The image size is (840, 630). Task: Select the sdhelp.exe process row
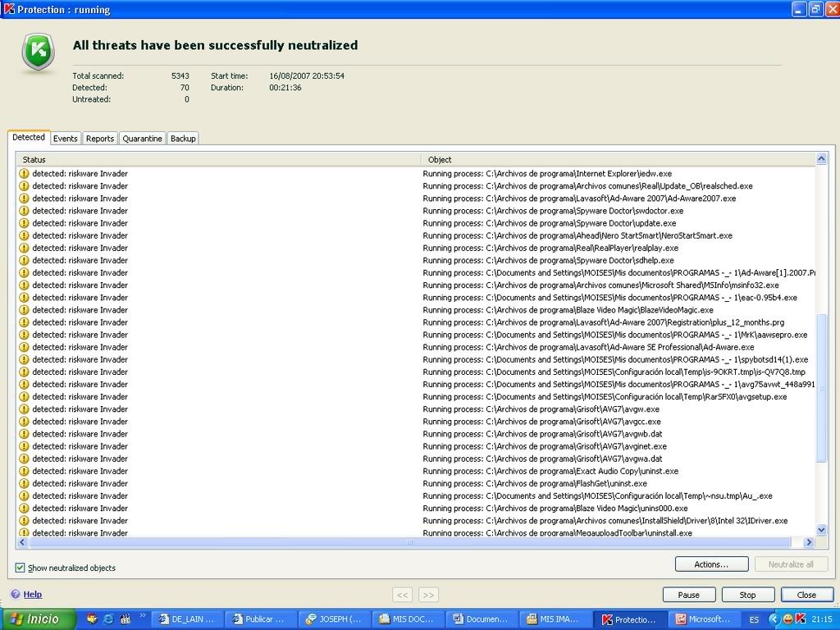click(x=416, y=260)
